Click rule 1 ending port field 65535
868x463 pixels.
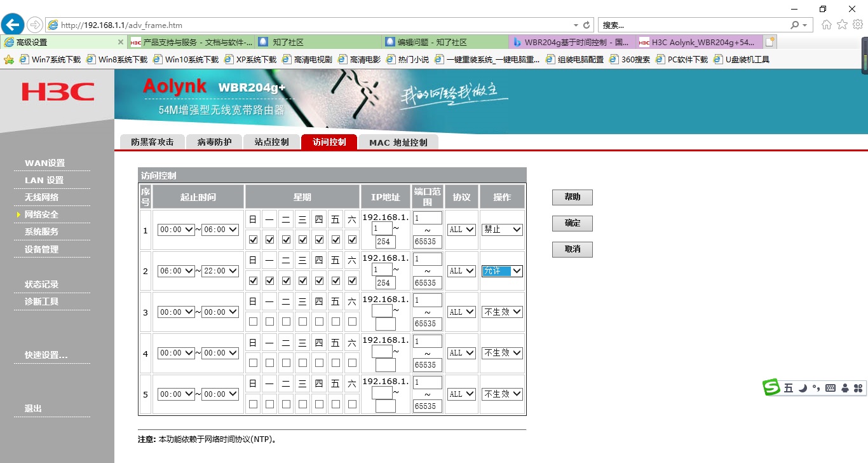[427, 242]
